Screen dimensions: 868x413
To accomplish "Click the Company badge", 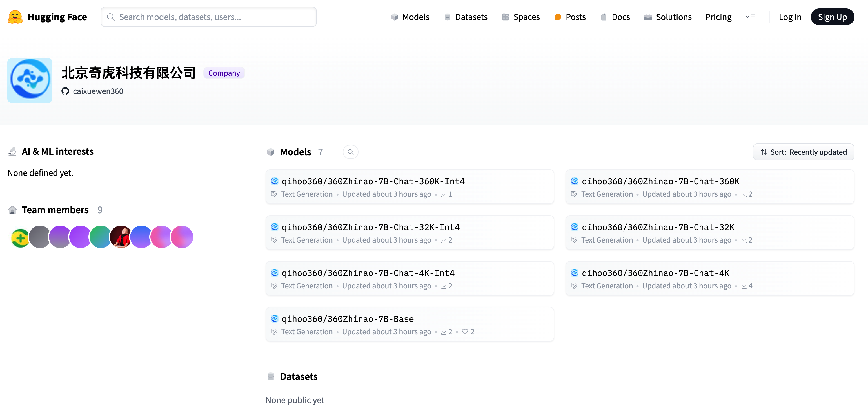I will tap(224, 73).
